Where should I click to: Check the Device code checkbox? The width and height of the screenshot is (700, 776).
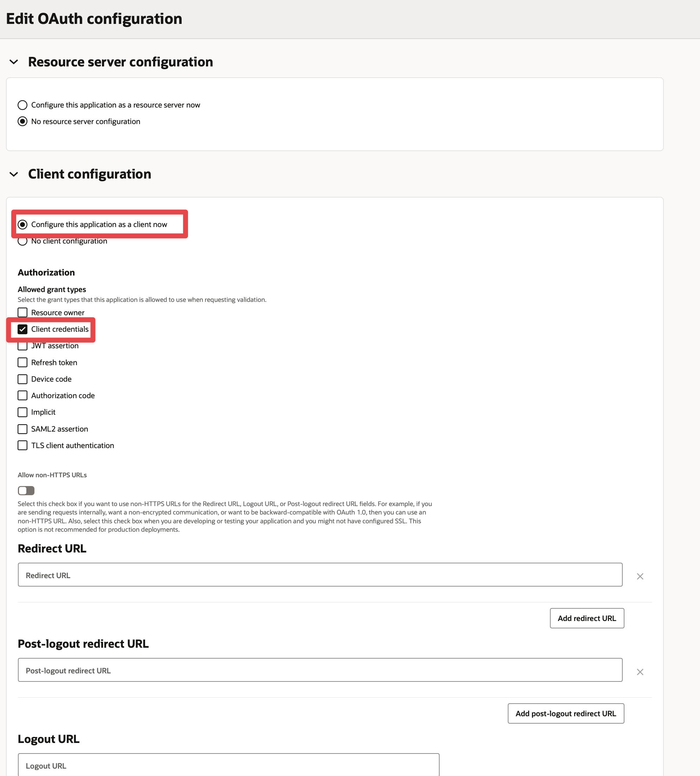click(23, 379)
